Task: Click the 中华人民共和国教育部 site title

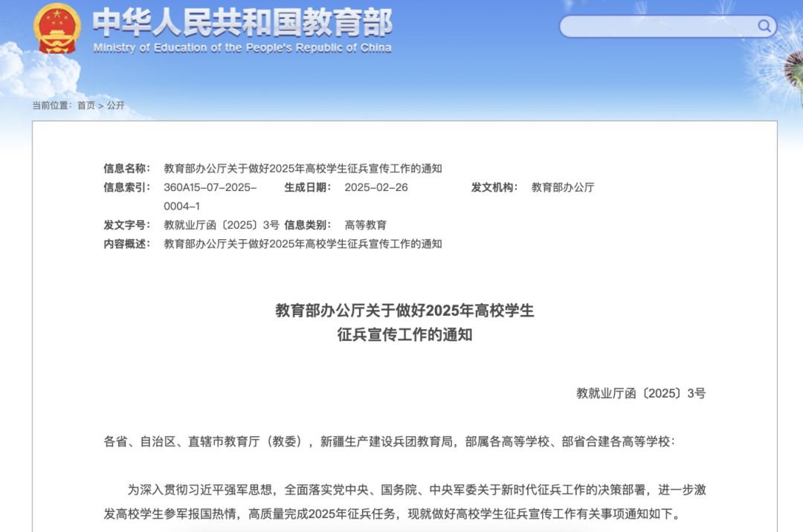Action: pos(242,22)
